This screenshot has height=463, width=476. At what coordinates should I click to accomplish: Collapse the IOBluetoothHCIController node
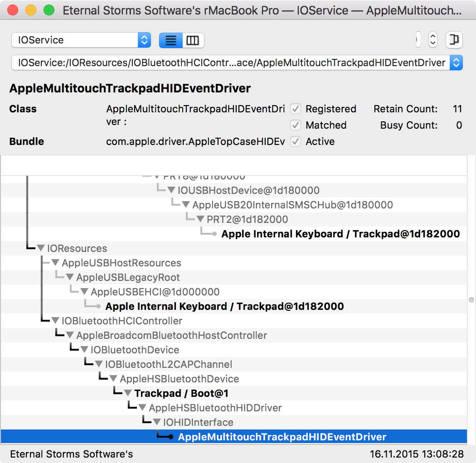click(55, 321)
